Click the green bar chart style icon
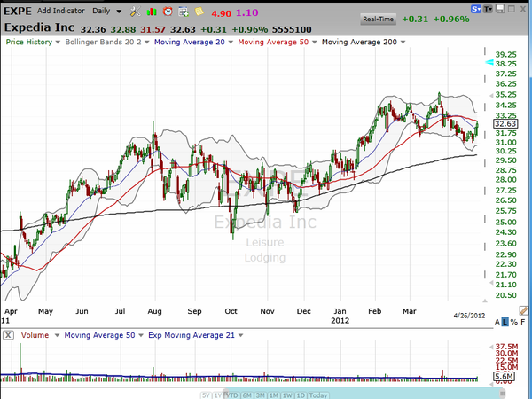Viewport: 532px width, 399px height. pyautogui.click(x=152, y=12)
